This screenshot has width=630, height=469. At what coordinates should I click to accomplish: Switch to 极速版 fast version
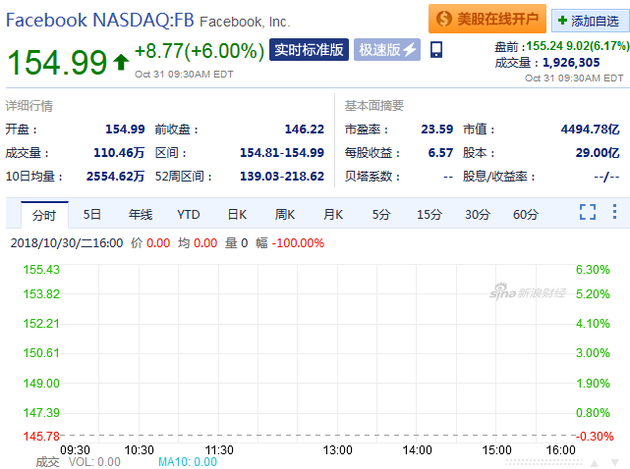point(387,50)
